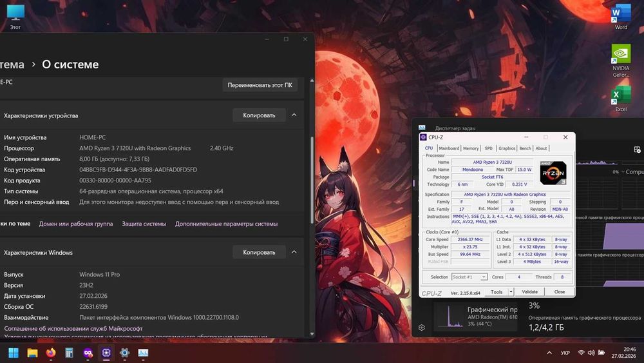Switch to the Bench tab

(x=525, y=148)
